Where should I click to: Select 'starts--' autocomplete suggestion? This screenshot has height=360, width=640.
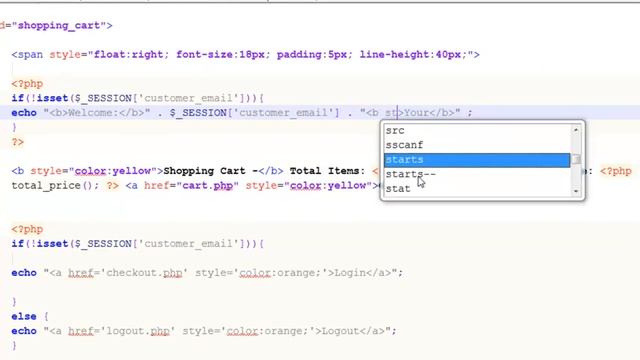coord(477,175)
